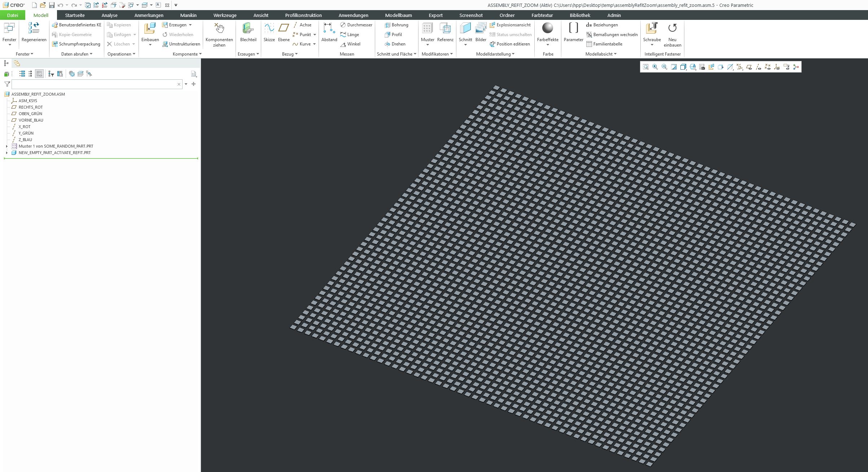The height and width of the screenshot is (472, 868).
Task: Open the Explosionsansicht tool
Action: [x=510, y=25]
